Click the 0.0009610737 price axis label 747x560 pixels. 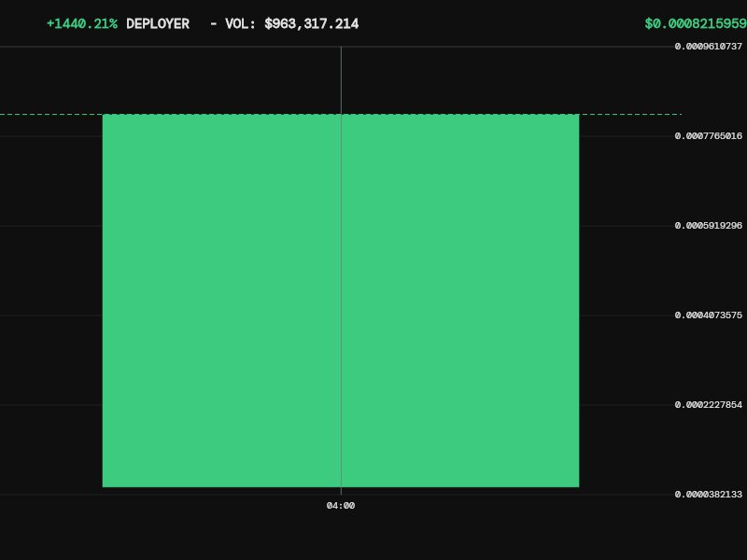pyautogui.click(x=709, y=46)
